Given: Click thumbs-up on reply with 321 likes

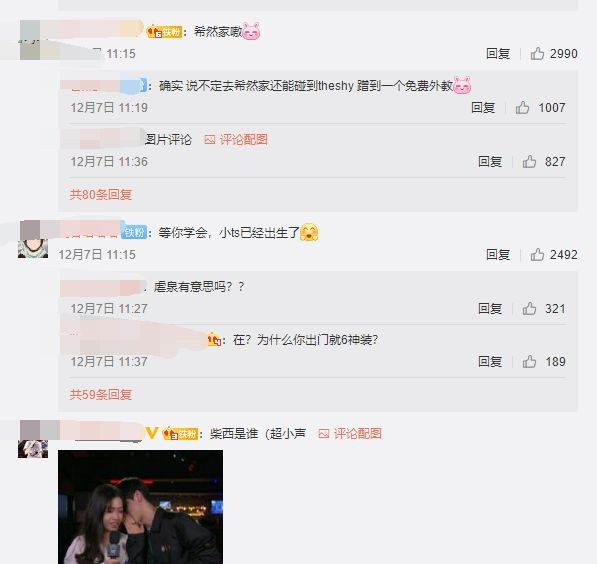Looking at the screenshot, I should click(529, 308).
